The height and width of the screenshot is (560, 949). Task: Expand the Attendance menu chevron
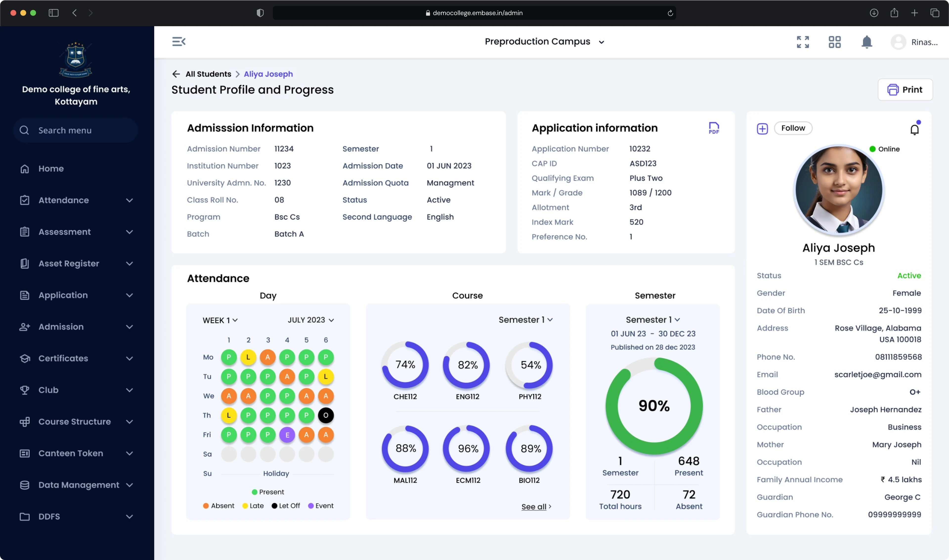pos(129,200)
